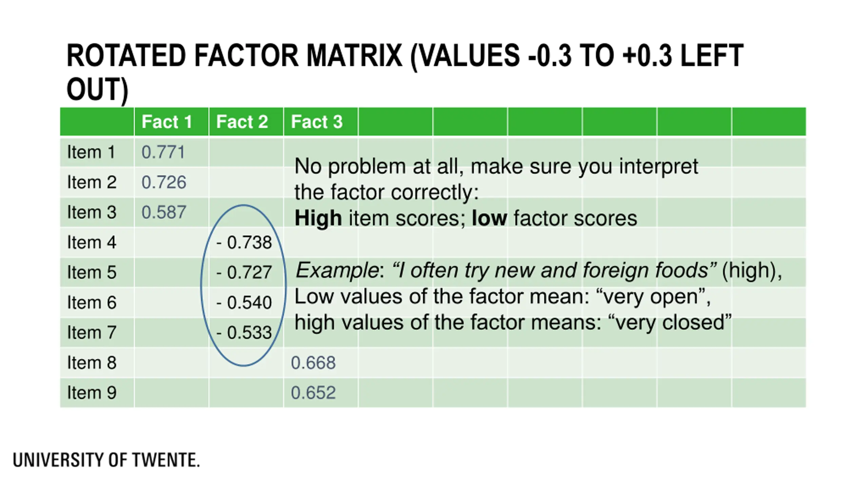Click the 0.652 value for Item 9
The image size is (868, 488).
coord(313,392)
